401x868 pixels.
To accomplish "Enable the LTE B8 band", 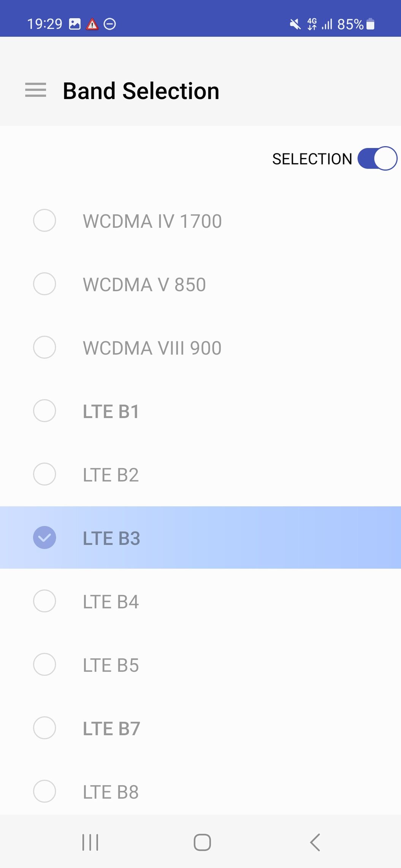I will point(44,791).
